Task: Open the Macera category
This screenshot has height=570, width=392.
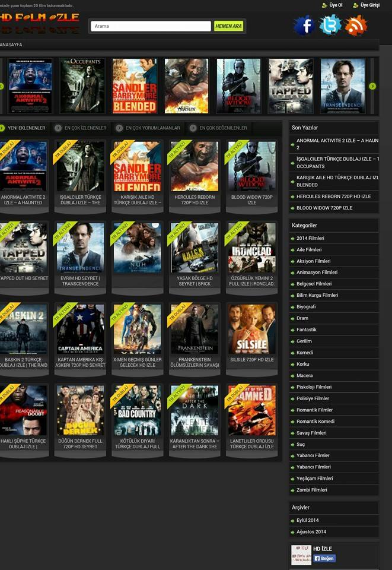Action: [304, 375]
